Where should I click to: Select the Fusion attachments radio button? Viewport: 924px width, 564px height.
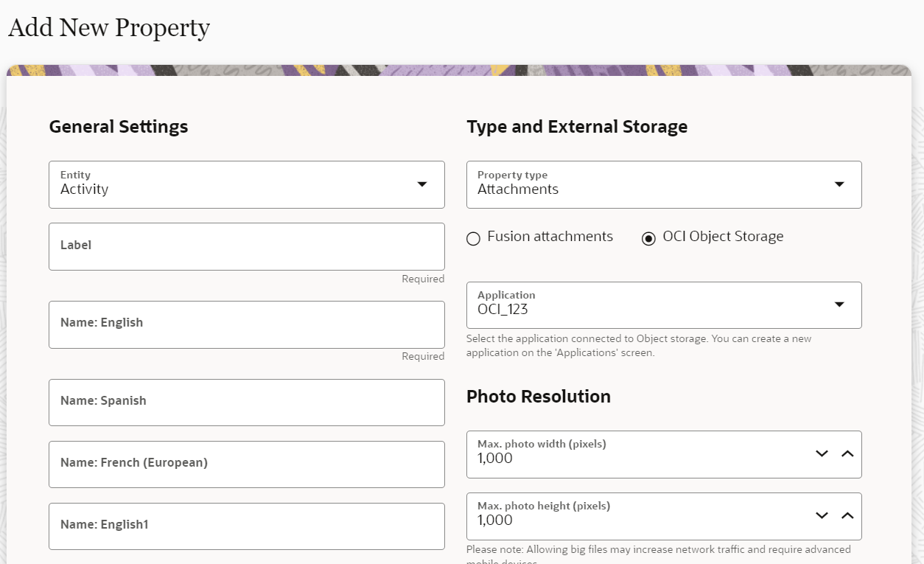coord(474,238)
